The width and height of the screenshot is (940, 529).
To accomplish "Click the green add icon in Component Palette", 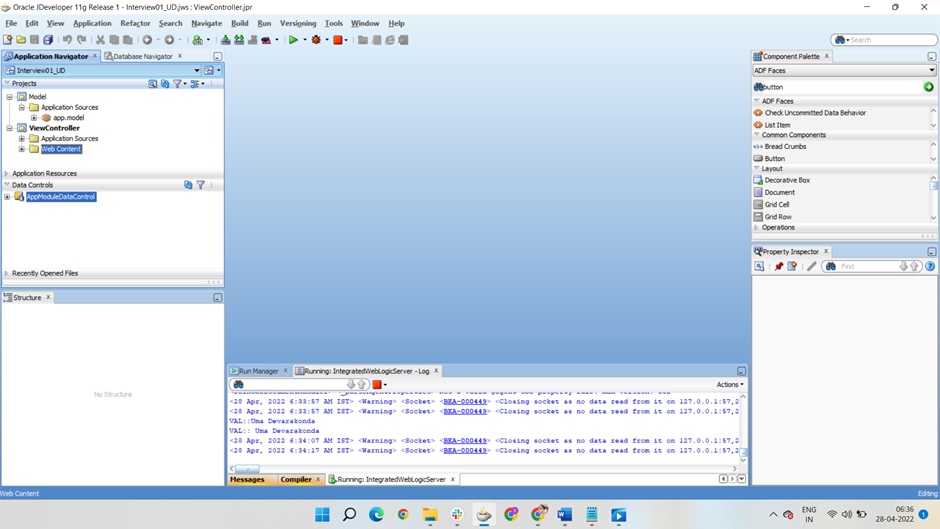I will tap(929, 87).
